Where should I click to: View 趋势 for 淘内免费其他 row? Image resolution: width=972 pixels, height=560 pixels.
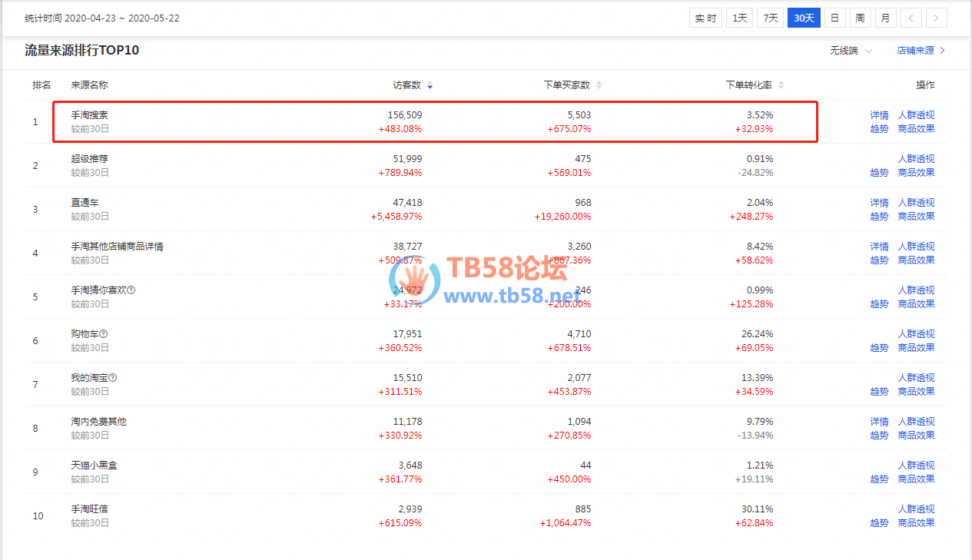pos(879,436)
